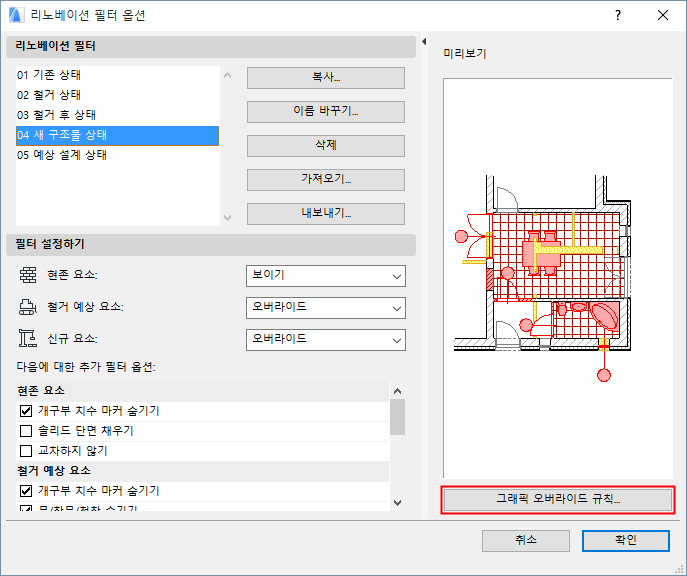Select filter 05 예상 설계 상태

click(117, 155)
